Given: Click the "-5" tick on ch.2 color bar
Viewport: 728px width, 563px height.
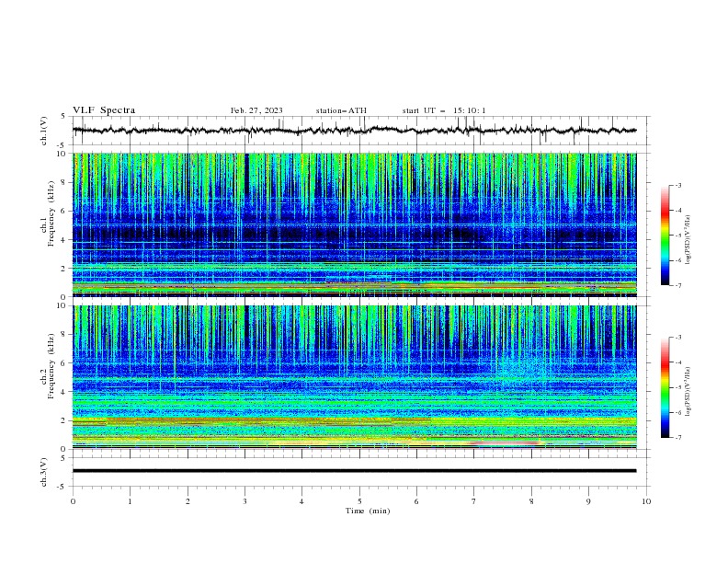Looking at the screenshot, I should (x=677, y=387).
